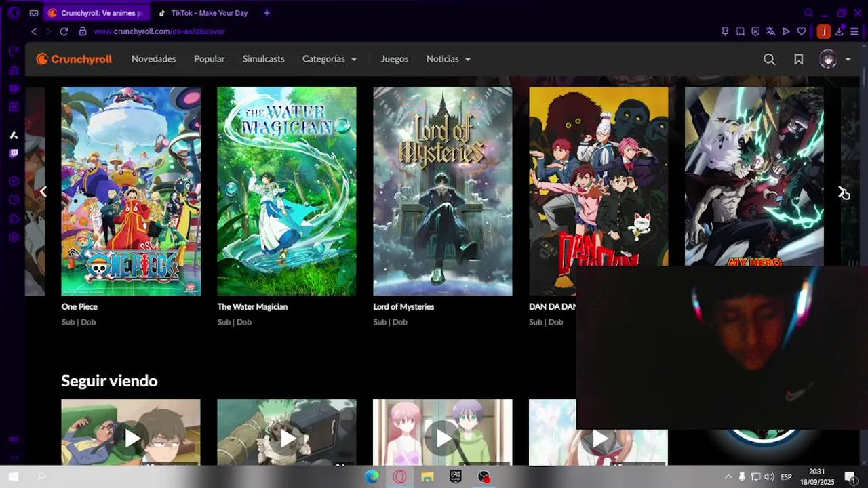The image size is (868, 488).
Task: Open Opera GX from taskbar
Action: [x=399, y=477]
